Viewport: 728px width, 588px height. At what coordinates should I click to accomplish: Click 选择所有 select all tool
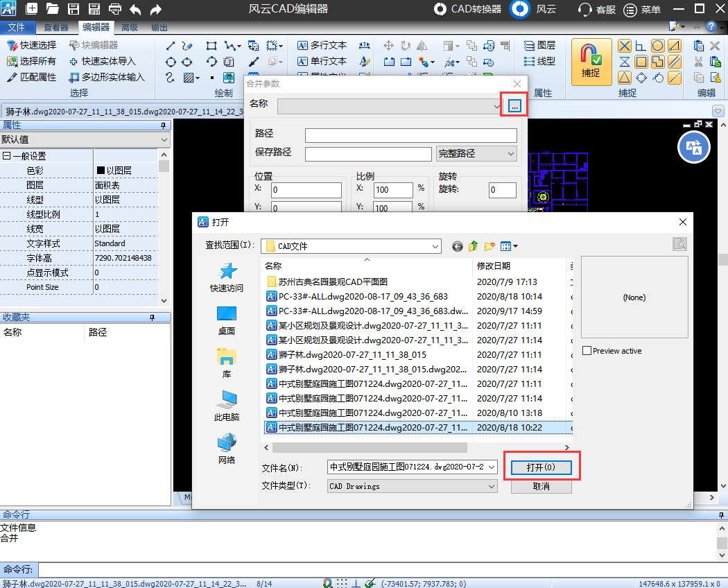32,61
